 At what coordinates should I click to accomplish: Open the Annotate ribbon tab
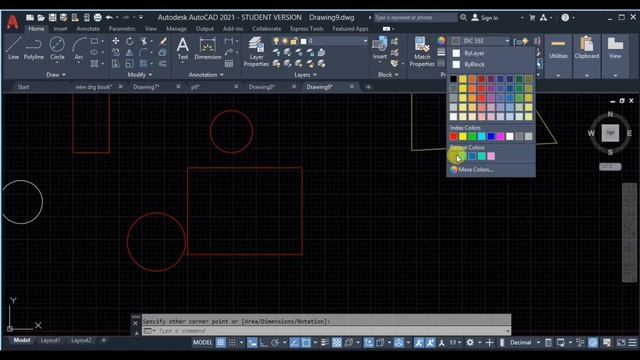[88, 29]
